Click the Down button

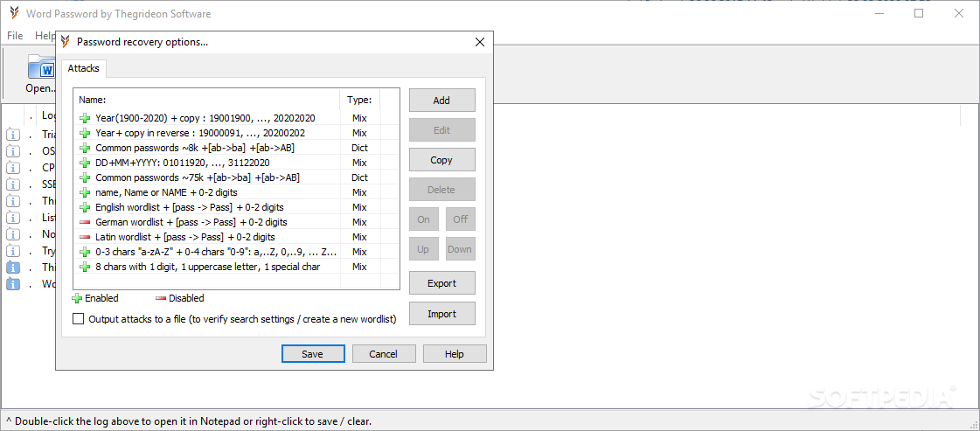tap(461, 249)
